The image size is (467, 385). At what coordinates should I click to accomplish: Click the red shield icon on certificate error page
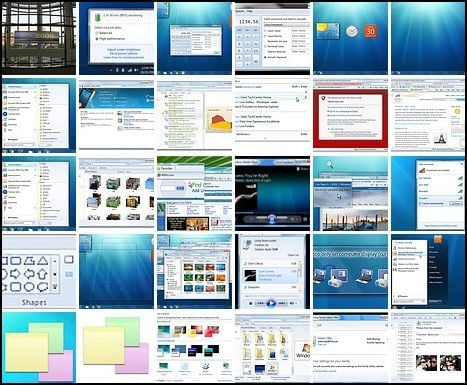tap(323, 98)
